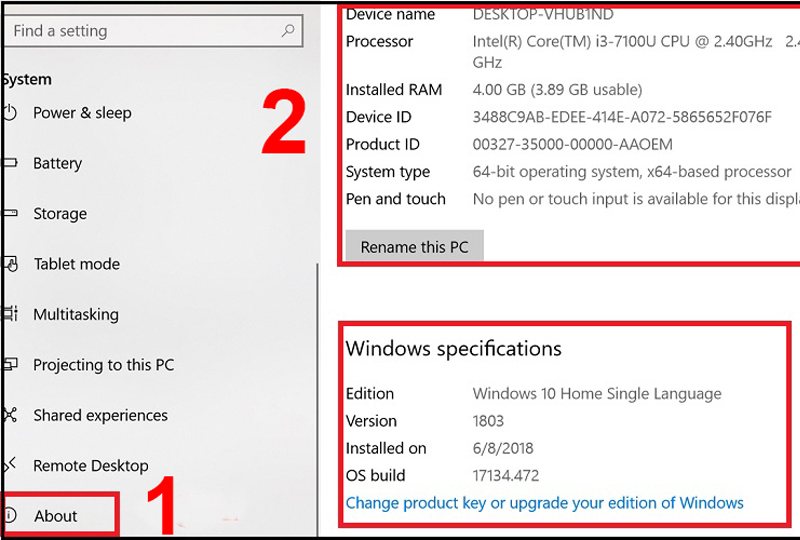Click the Battery icon in sidebar
The width and height of the screenshot is (800, 540).
[x=10, y=163]
